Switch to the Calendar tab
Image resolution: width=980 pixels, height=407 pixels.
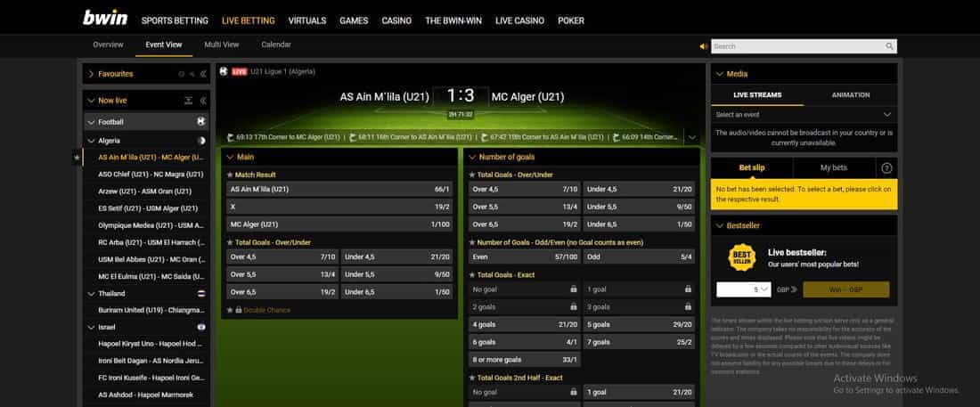point(275,45)
